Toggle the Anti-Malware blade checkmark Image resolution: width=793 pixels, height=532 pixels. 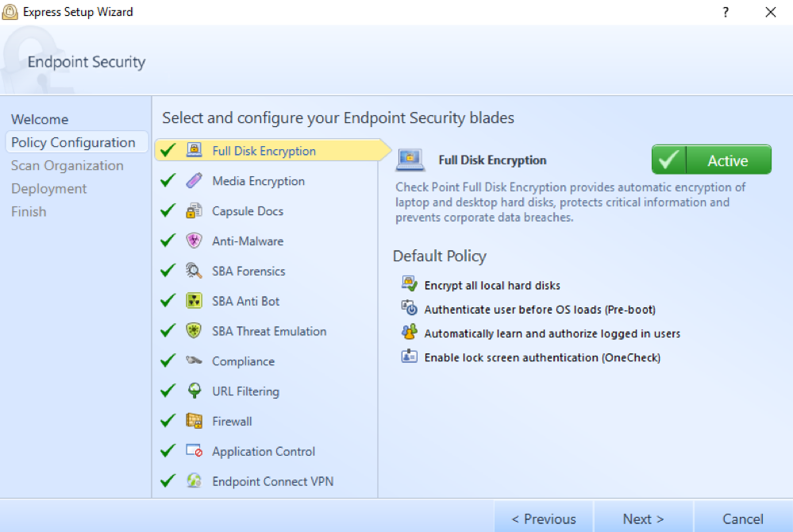point(168,241)
